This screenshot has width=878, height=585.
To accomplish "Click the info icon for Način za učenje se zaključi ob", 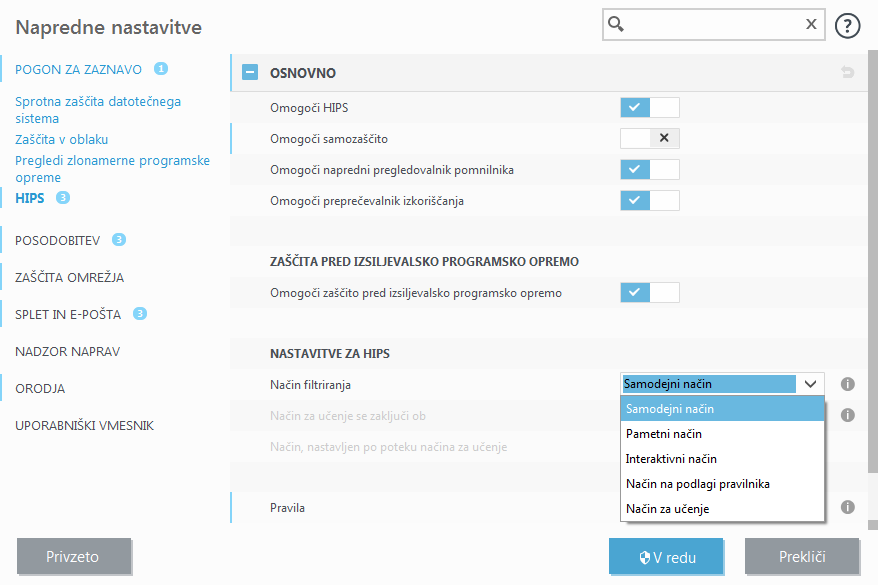I will pos(848,415).
